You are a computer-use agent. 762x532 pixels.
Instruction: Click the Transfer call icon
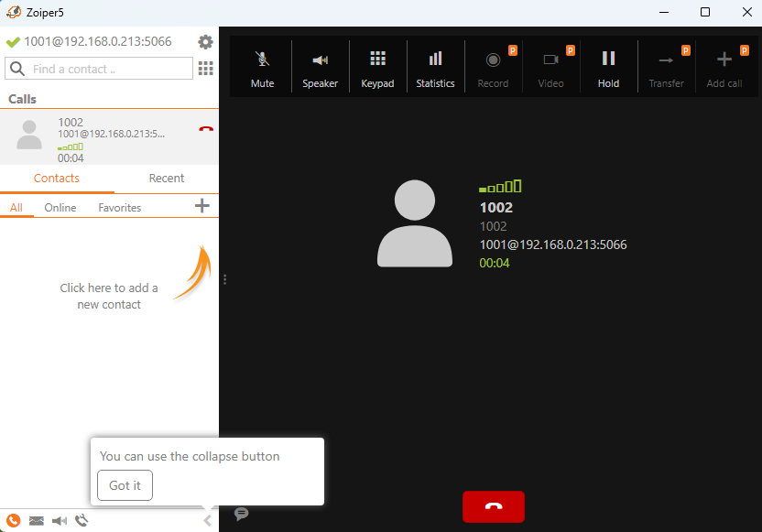pos(666,67)
